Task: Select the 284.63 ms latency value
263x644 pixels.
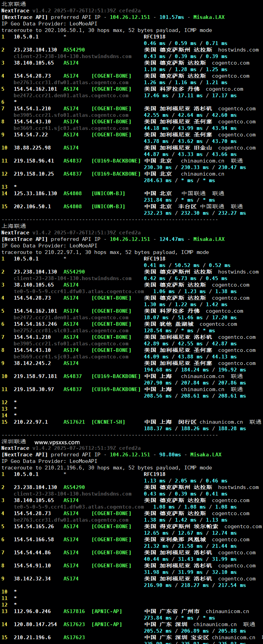Action: [158, 180]
